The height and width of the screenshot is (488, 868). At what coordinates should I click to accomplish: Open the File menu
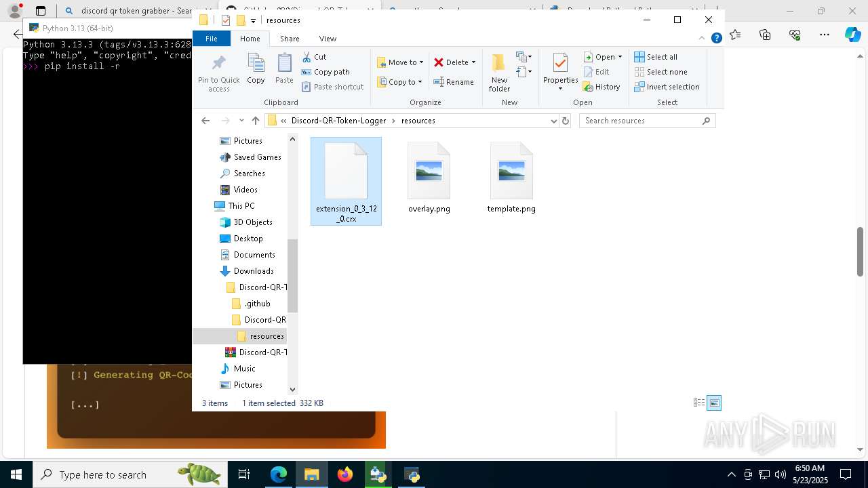click(x=212, y=39)
